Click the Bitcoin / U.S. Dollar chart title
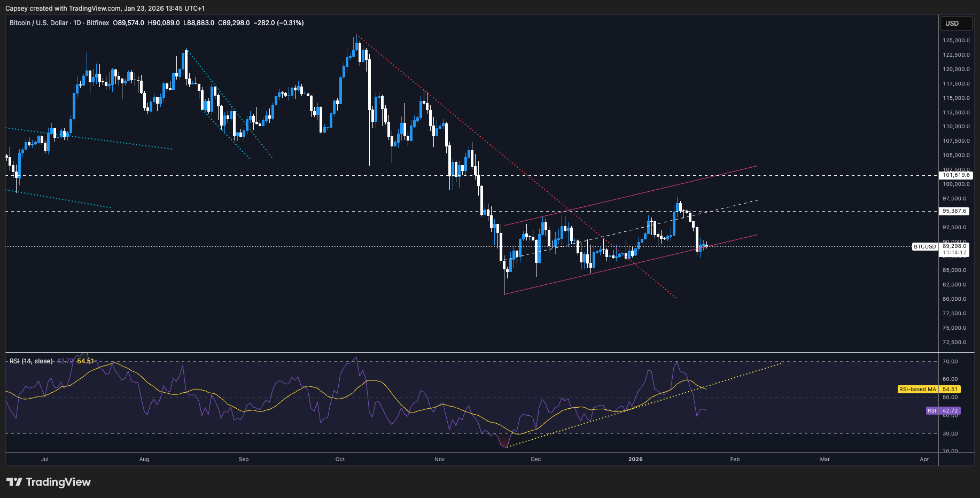This screenshot has width=980, height=498. 38,23
